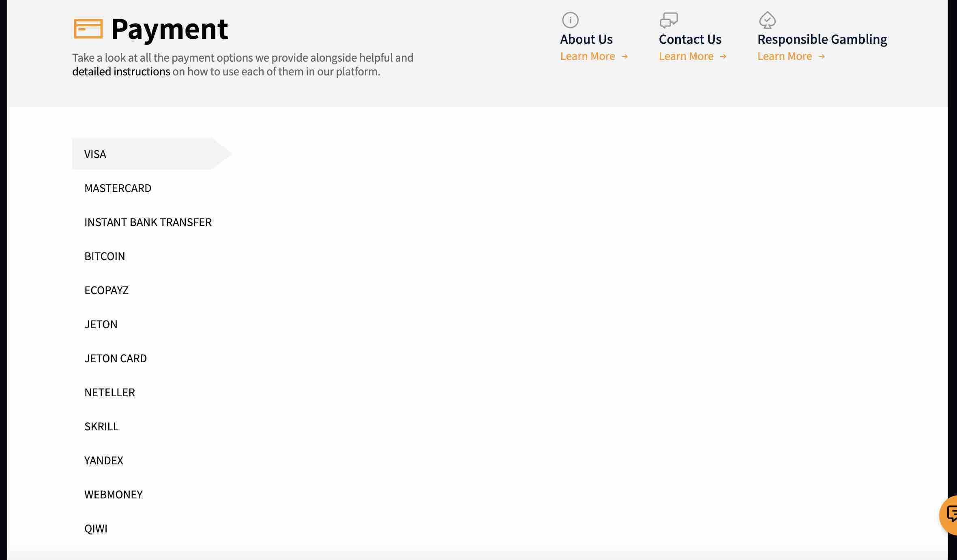957x560 pixels.
Task: Select the YANDEX payment method
Action: tap(104, 460)
